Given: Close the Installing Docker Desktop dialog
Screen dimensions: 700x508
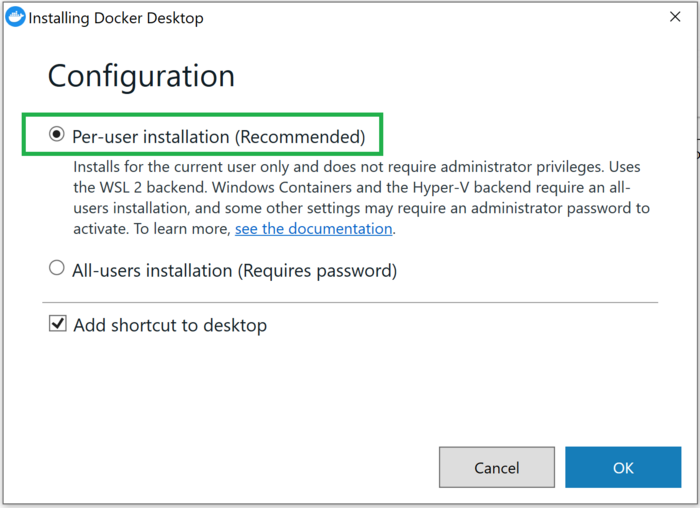Looking at the screenshot, I should pyautogui.click(x=675, y=17).
